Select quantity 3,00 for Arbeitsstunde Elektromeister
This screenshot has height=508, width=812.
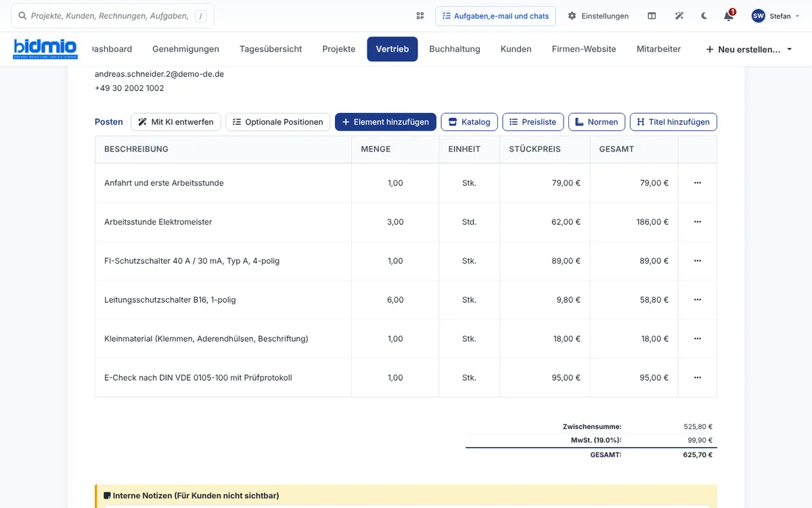[x=395, y=222]
